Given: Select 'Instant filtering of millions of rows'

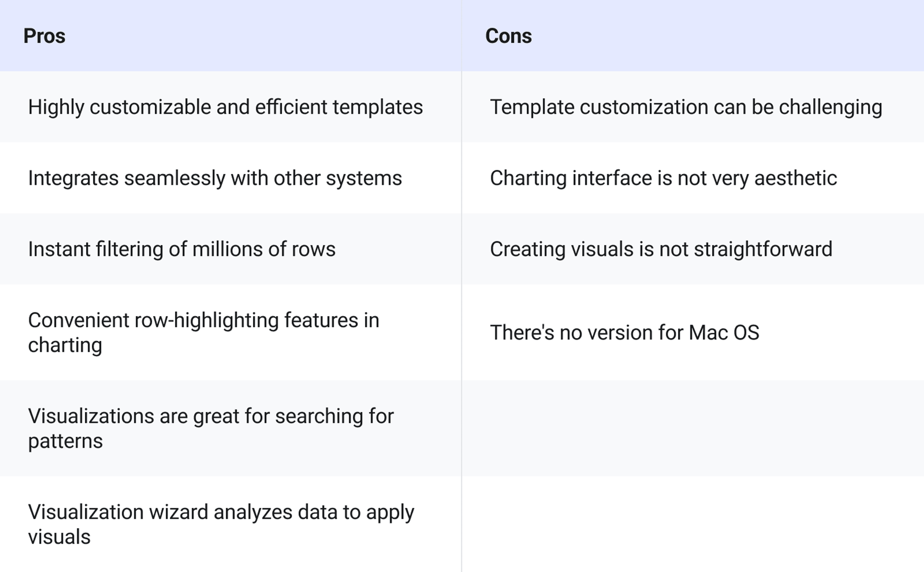Looking at the screenshot, I should 181,249.
